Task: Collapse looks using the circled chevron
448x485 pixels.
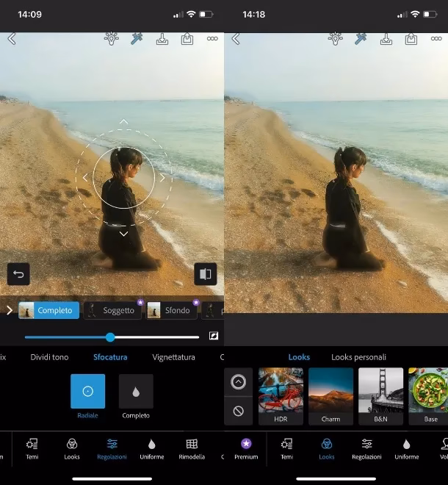Action: click(x=238, y=382)
